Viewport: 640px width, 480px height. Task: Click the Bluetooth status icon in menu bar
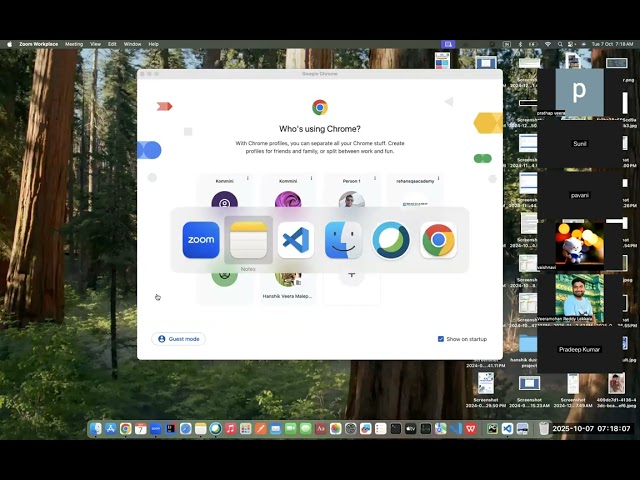520,44
